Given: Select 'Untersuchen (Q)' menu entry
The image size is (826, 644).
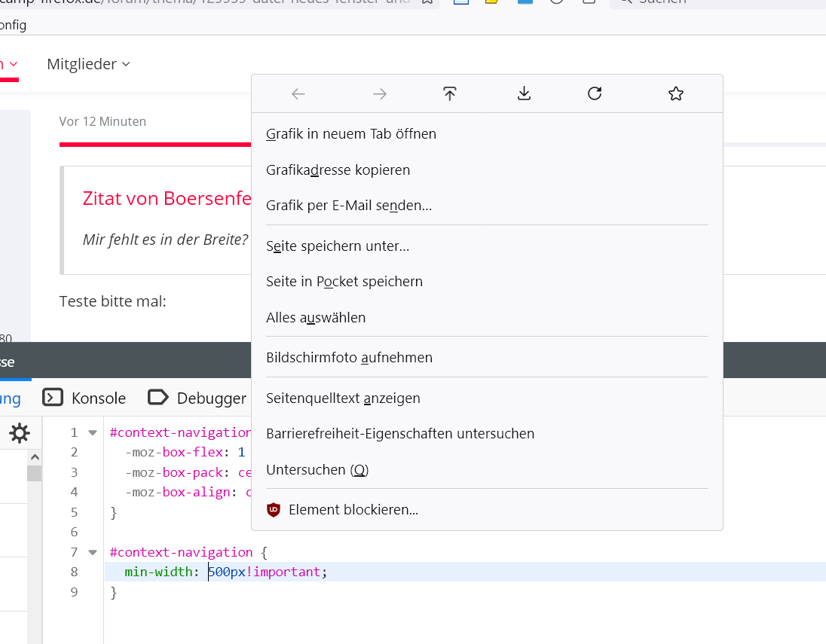Looking at the screenshot, I should (317, 470).
